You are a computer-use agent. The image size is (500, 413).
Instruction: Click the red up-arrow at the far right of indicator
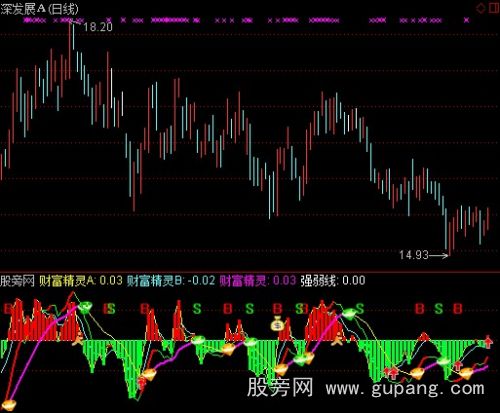tap(488, 342)
